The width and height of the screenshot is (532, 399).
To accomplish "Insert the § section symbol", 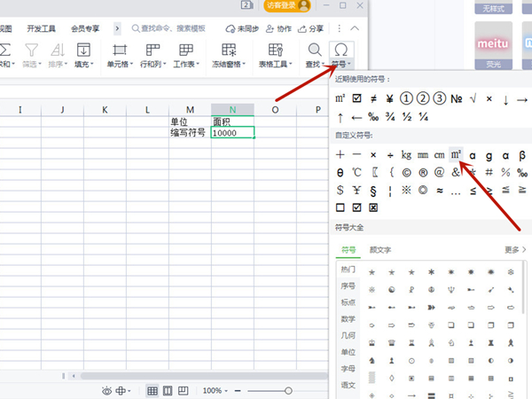I will coord(373,191).
